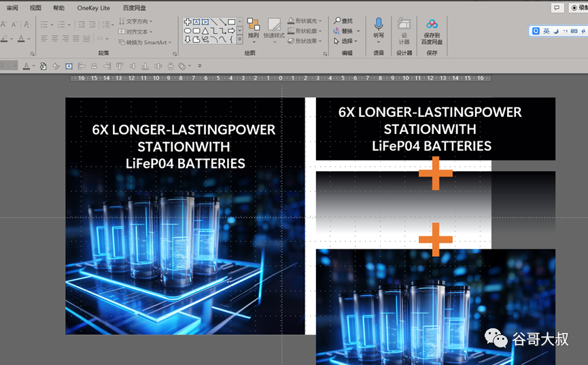588x365 pixels.
Task: Click the 查找 find button
Action: point(343,20)
